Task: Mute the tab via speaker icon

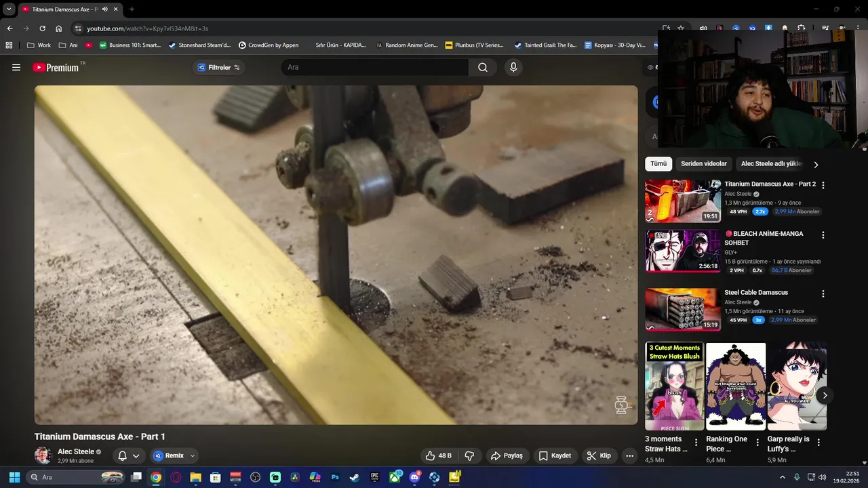Action: [x=104, y=9]
